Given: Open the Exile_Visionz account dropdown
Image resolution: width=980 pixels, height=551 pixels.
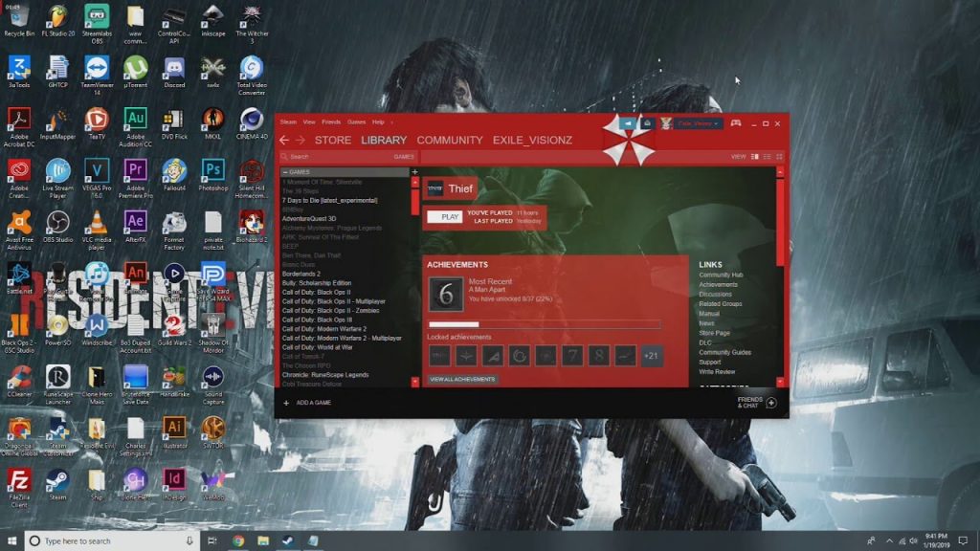Looking at the screenshot, I should click(x=698, y=121).
